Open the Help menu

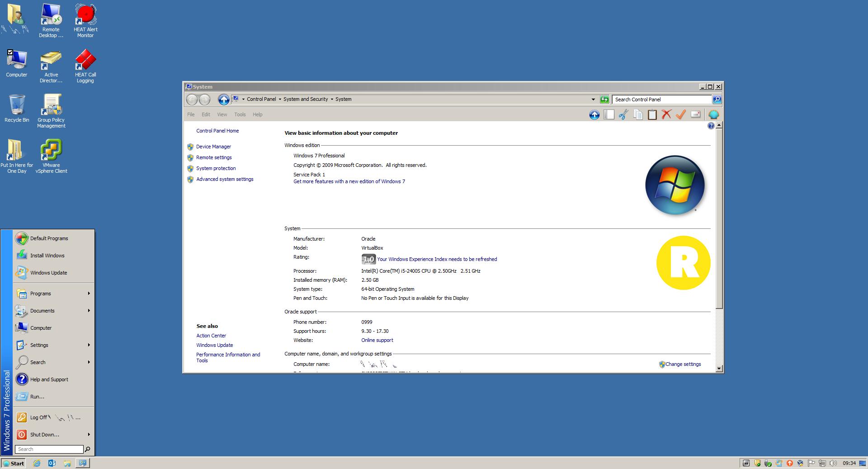tap(257, 115)
